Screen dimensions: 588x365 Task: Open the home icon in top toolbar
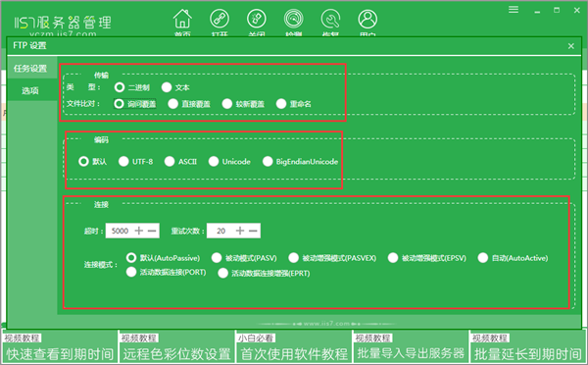click(x=182, y=19)
